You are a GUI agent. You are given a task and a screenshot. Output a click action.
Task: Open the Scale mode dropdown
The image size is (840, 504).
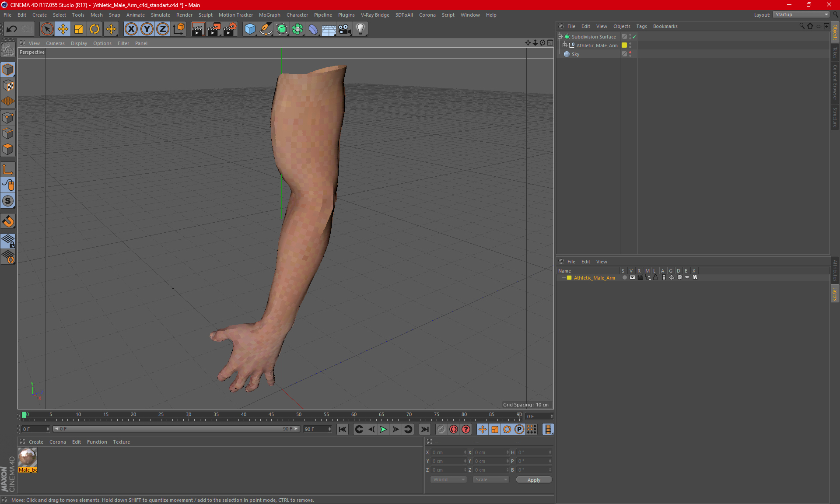pos(491,479)
